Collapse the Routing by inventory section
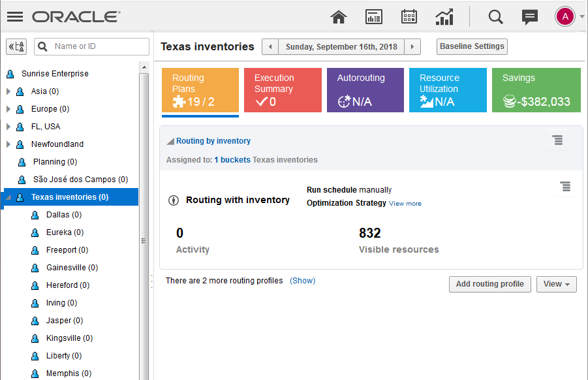 tap(170, 141)
